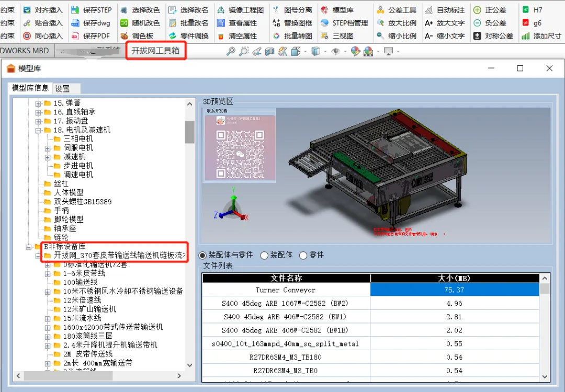
Task: Click the 正公差 plus tolerance icon
Action: (477, 10)
